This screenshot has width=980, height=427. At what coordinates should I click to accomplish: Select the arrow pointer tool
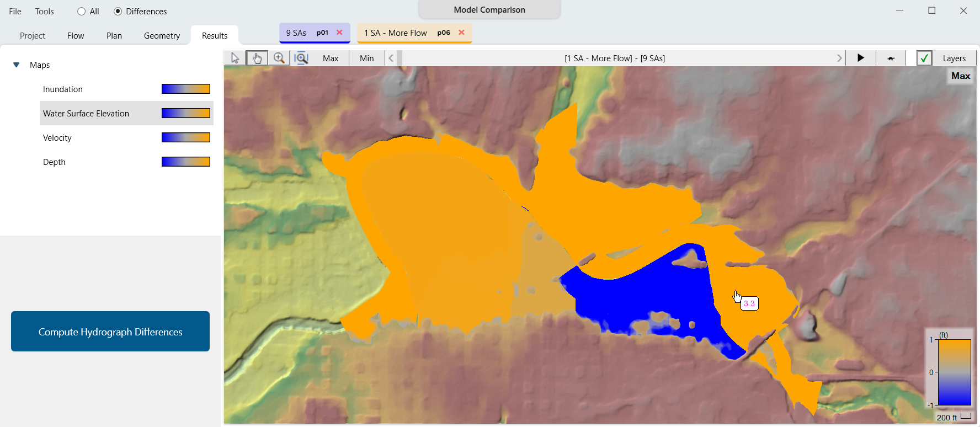[x=235, y=58]
